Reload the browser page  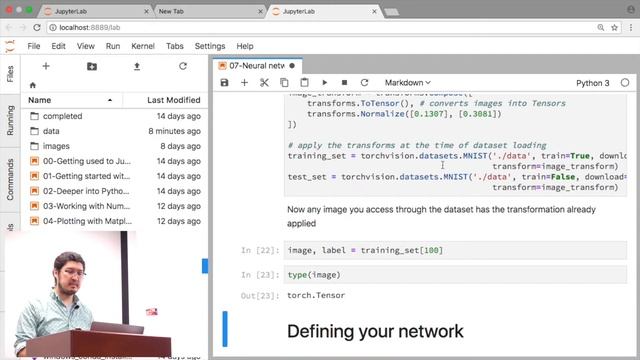[x=37, y=27]
